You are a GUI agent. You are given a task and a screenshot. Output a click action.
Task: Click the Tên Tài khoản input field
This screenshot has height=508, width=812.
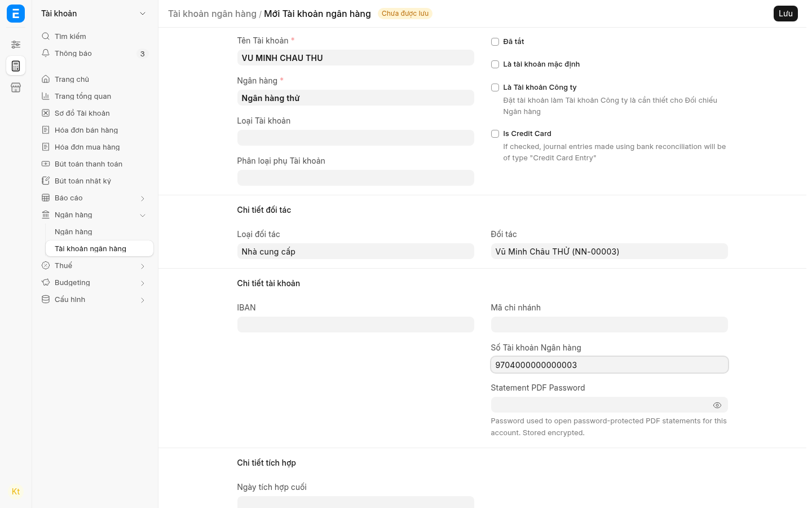tap(355, 58)
